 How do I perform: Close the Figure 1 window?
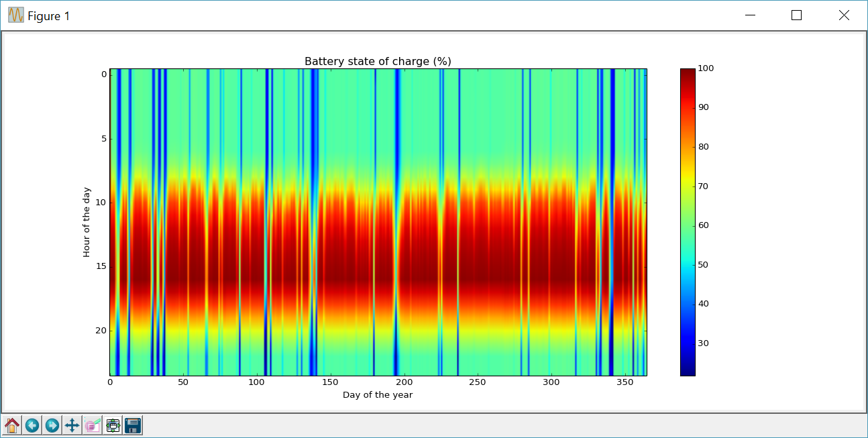[844, 15]
